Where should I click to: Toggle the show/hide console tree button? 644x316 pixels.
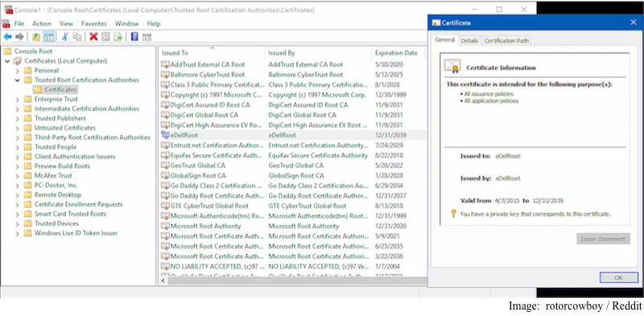tap(49, 37)
